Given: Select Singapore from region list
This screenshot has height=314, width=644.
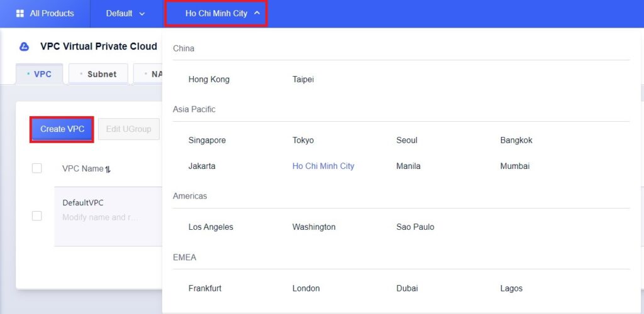Looking at the screenshot, I should click(207, 140).
